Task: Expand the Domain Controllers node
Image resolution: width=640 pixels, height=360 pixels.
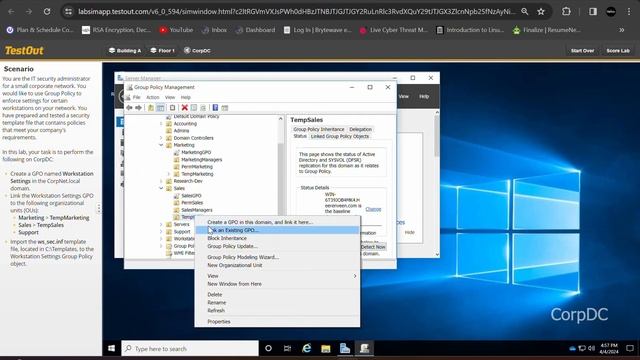Action: (x=161, y=138)
